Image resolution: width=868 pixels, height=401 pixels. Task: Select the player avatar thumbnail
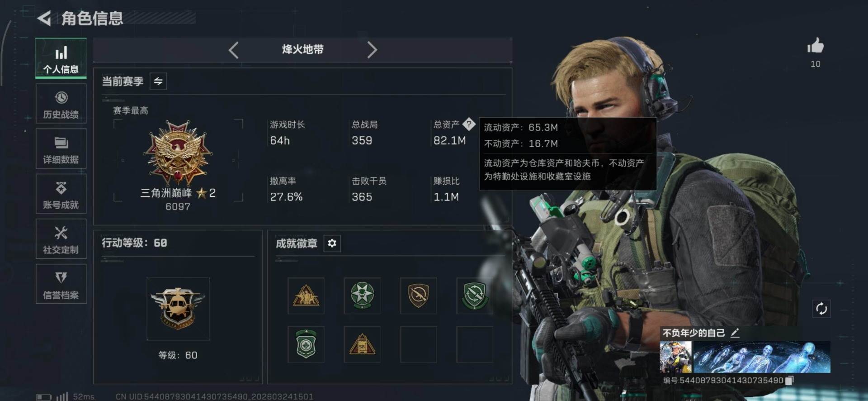pyautogui.click(x=675, y=357)
